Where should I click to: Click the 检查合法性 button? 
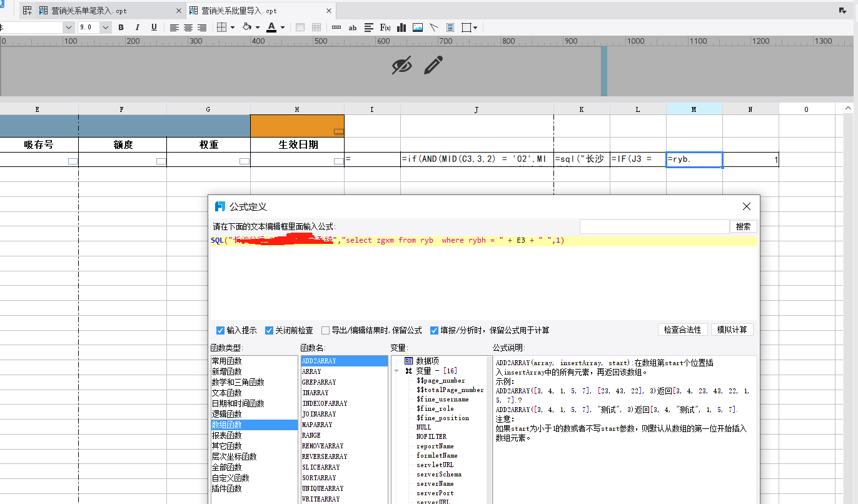pos(683,330)
